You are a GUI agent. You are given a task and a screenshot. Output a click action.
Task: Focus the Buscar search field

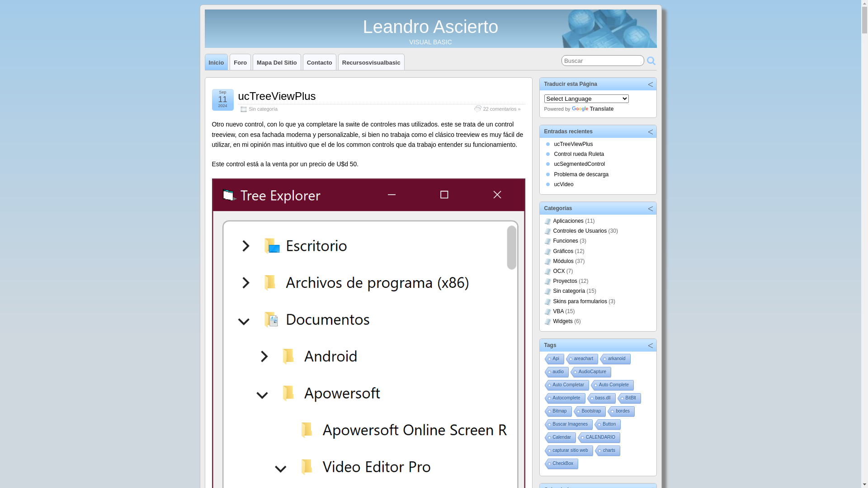pos(602,61)
